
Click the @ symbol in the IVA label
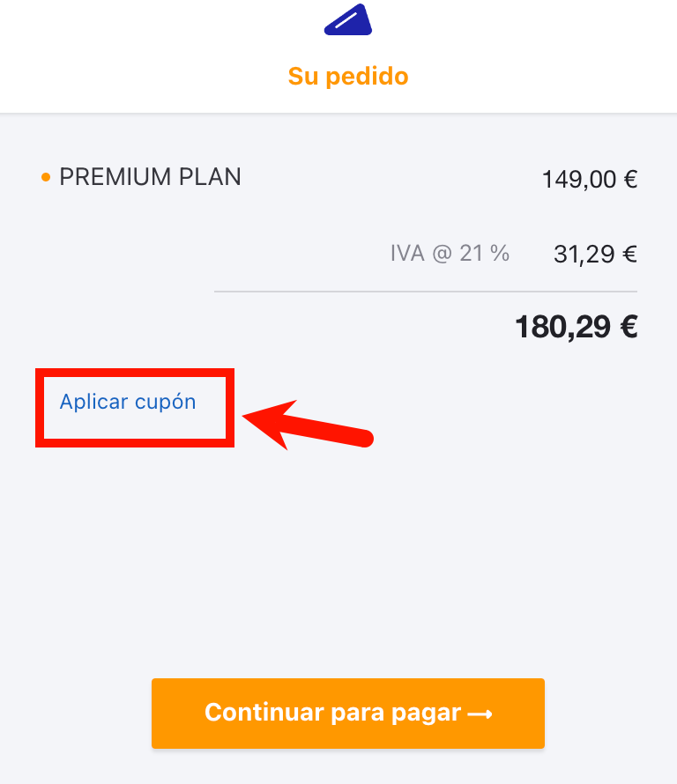pos(442,254)
